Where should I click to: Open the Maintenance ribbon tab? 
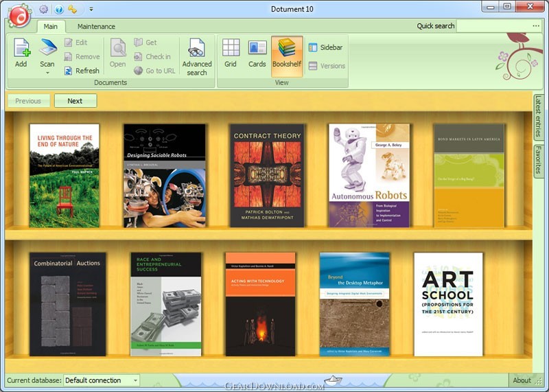click(96, 26)
